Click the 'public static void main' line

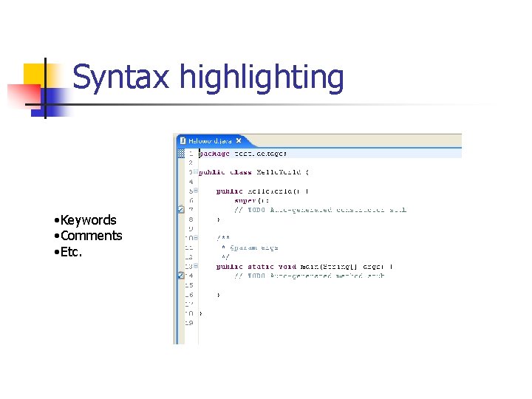pos(304,267)
